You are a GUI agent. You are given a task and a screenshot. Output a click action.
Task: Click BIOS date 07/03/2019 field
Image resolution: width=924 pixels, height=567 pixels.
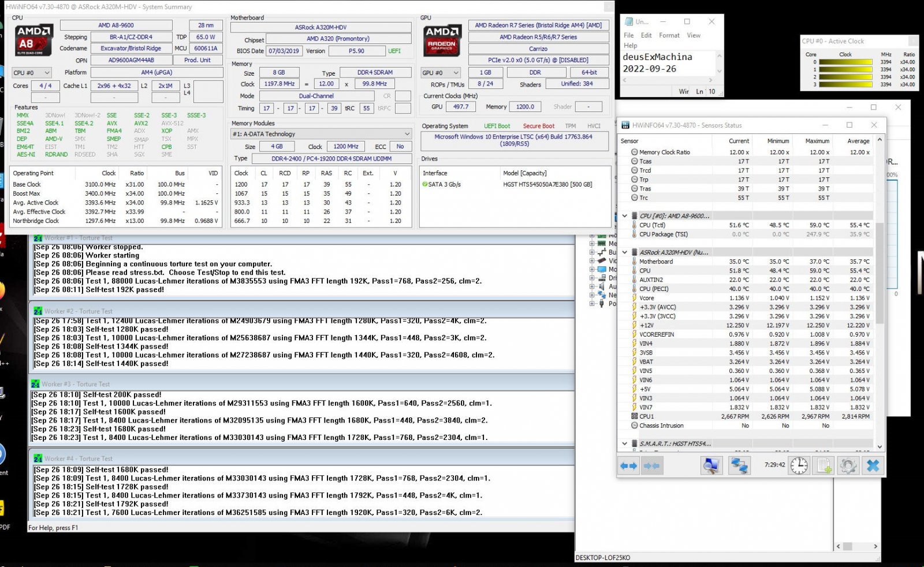[x=284, y=51]
